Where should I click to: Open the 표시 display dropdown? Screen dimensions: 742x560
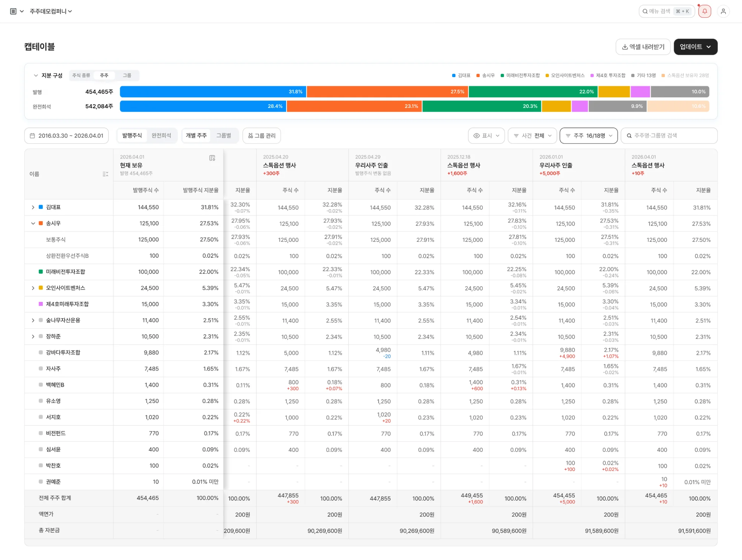point(486,136)
